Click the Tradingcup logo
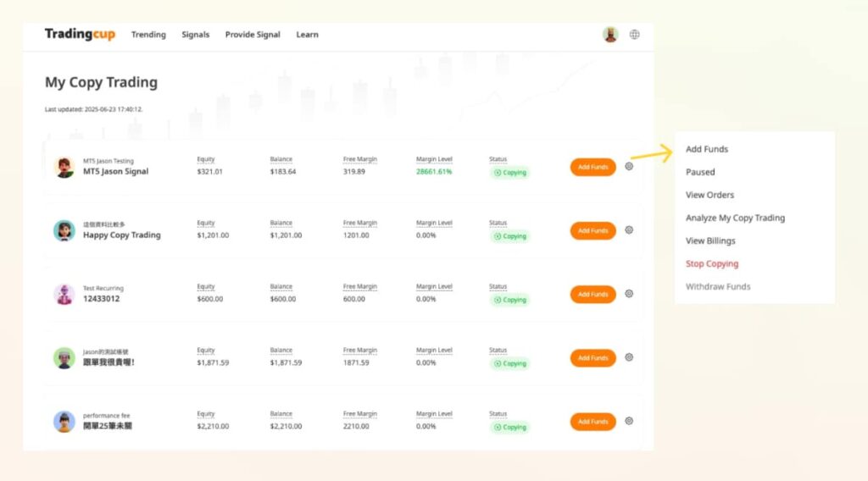The width and height of the screenshot is (868, 481). (80, 35)
